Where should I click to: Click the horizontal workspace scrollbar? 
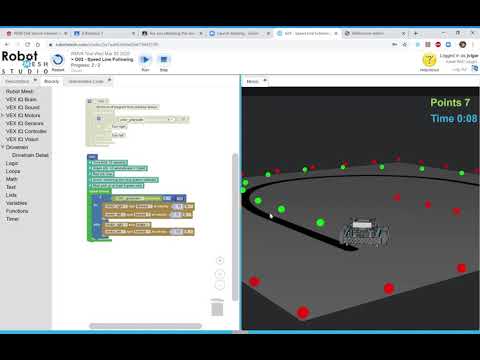pyautogui.click(x=145, y=326)
